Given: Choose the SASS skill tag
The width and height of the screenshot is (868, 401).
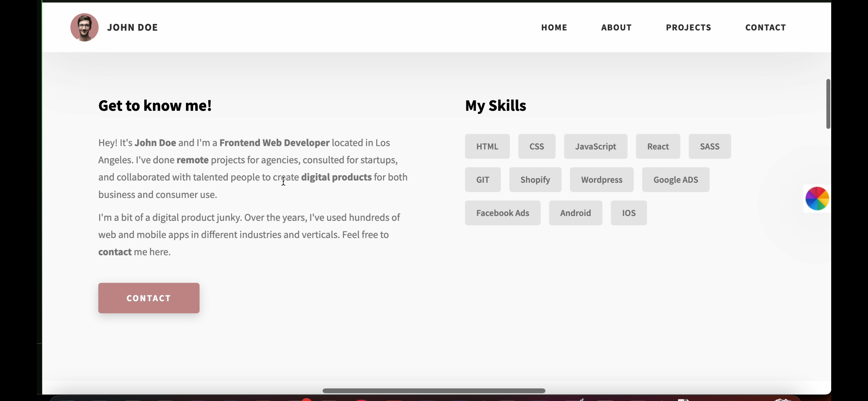Looking at the screenshot, I should [x=709, y=146].
